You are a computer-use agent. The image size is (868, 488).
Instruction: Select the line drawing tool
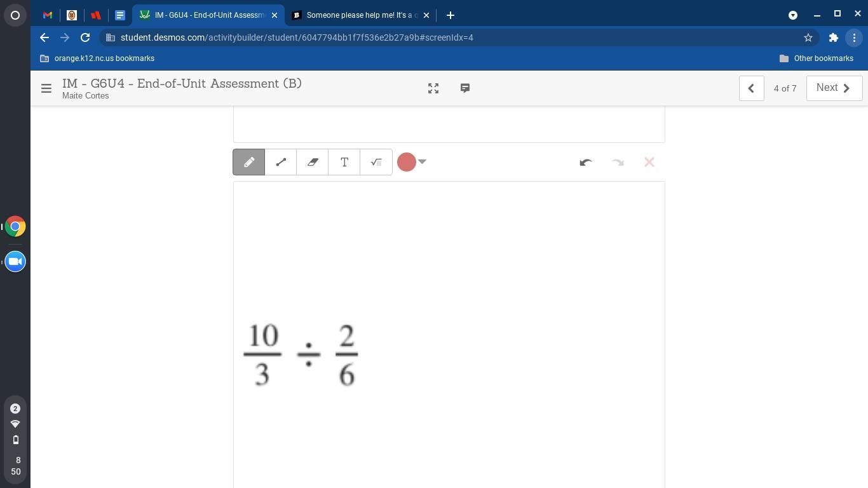coord(281,162)
